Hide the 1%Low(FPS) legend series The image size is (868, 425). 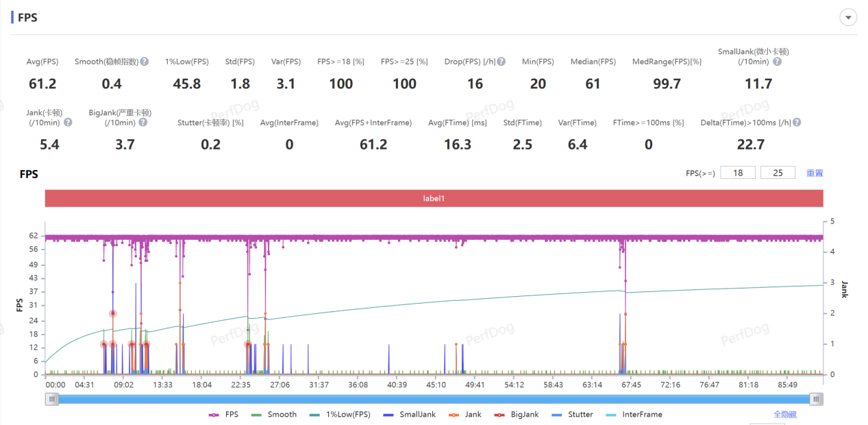[340, 414]
